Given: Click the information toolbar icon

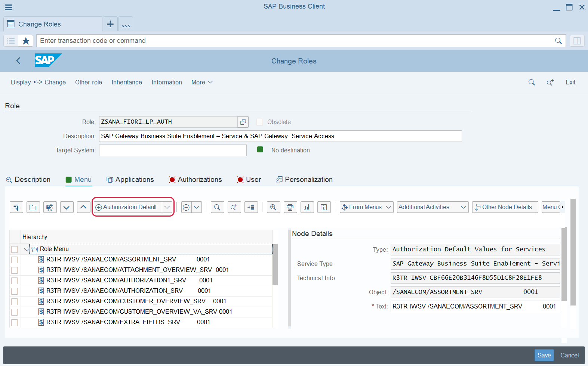Looking at the screenshot, I should (x=324, y=207).
